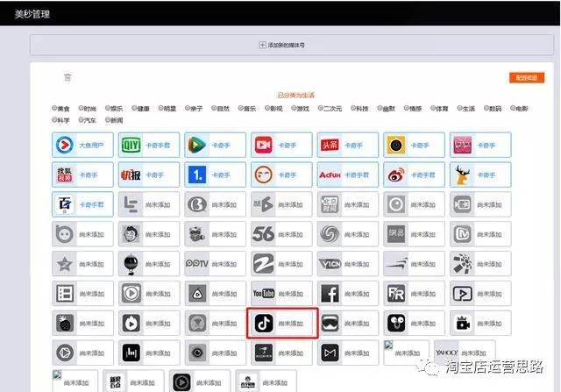Image resolution: width=561 pixels, height=392 pixels.
Task: Select the 游戏 radio button
Action: pyautogui.click(x=295, y=108)
